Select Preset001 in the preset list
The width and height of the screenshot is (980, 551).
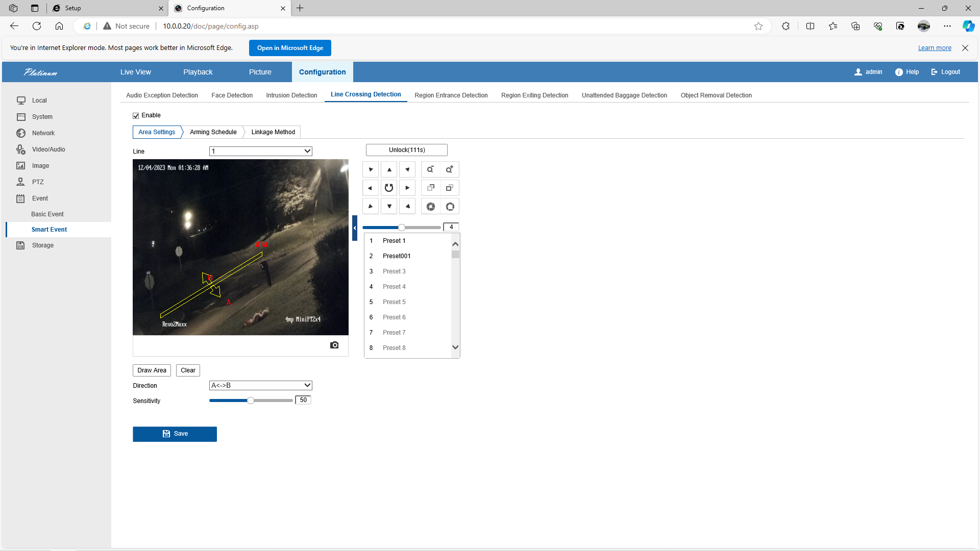(397, 256)
